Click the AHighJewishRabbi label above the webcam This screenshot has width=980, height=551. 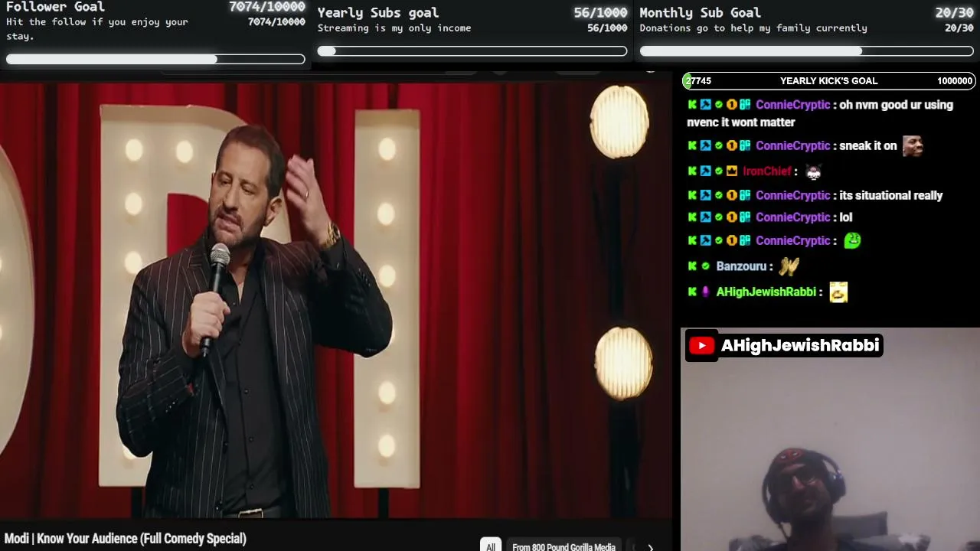coord(800,346)
